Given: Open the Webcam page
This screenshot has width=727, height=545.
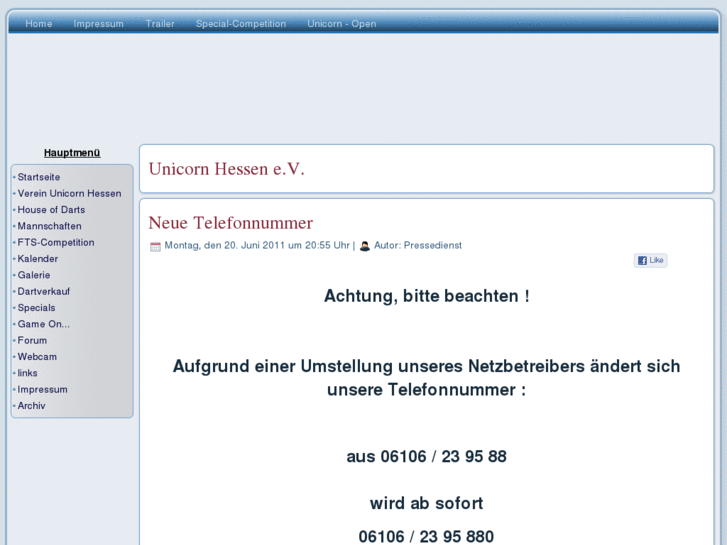Looking at the screenshot, I should click(x=37, y=357).
